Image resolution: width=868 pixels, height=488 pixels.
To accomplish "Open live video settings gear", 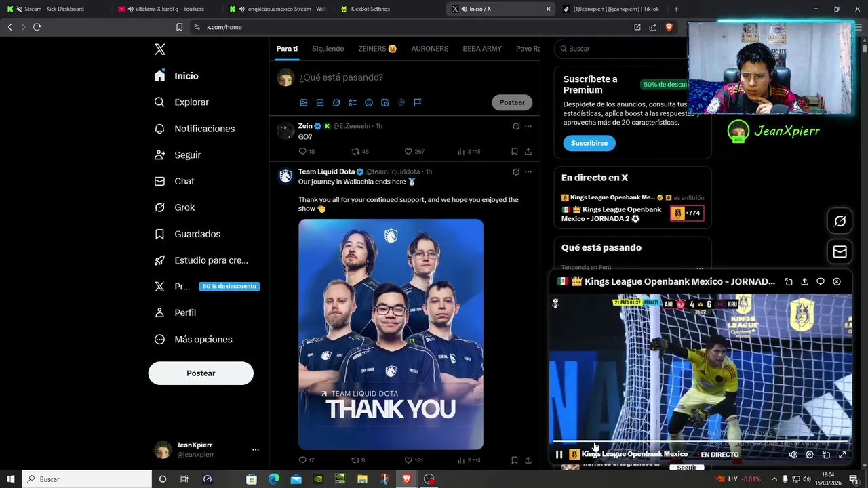I will tap(810, 455).
